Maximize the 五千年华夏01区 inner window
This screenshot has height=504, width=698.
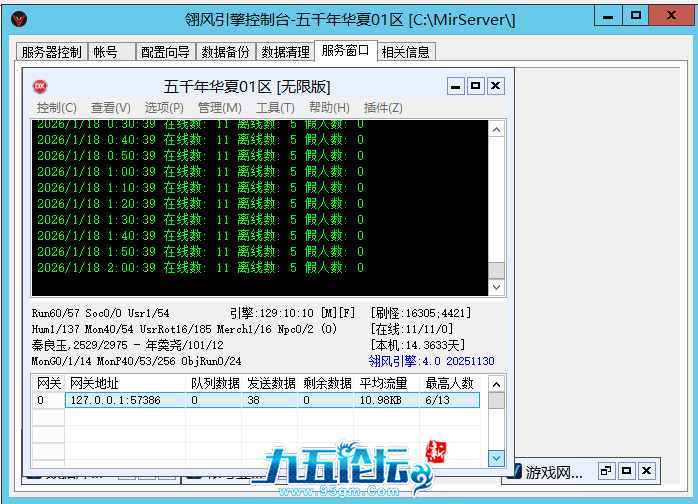click(475, 86)
